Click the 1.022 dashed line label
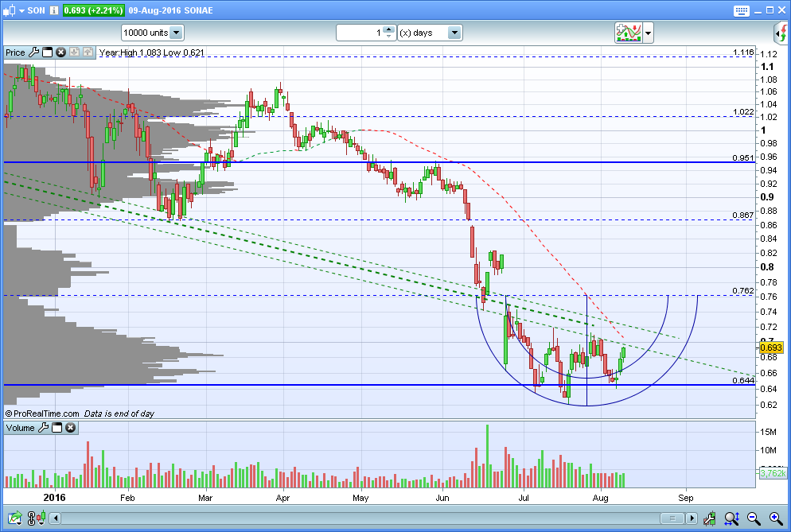The width and height of the screenshot is (791, 532). [743, 112]
